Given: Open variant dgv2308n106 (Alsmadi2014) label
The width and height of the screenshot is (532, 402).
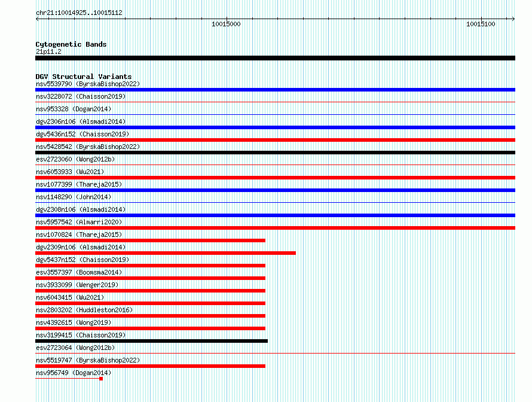Looking at the screenshot, I should click(81, 209).
